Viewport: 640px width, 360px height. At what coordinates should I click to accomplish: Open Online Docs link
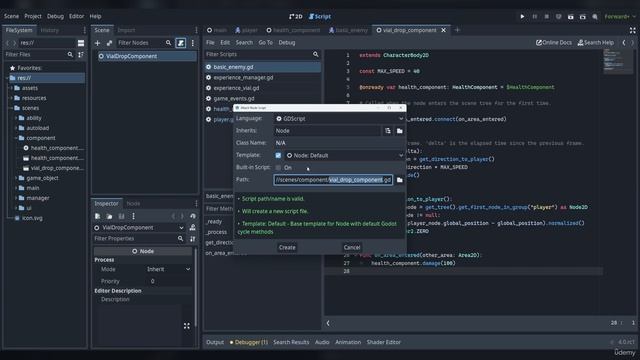pyautogui.click(x=553, y=42)
